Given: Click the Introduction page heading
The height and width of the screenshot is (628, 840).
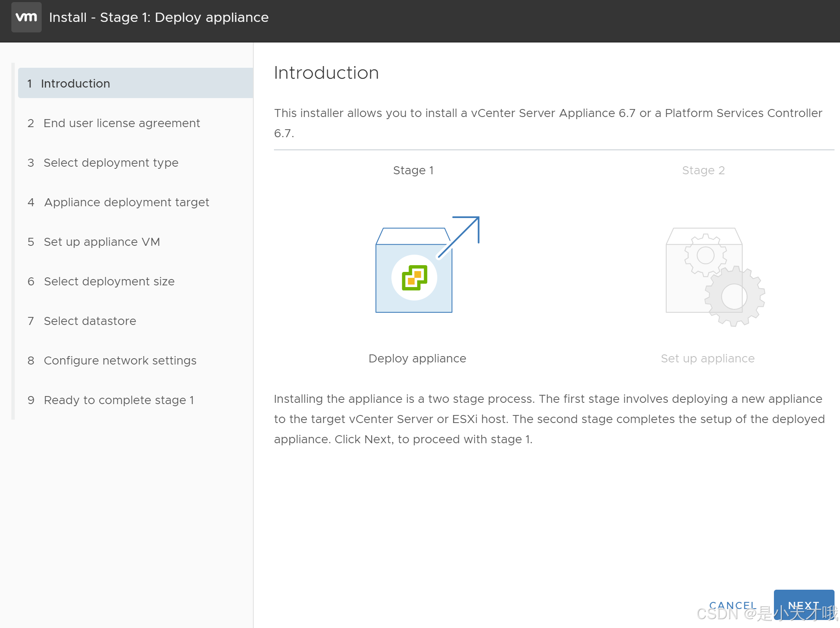Looking at the screenshot, I should 326,72.
